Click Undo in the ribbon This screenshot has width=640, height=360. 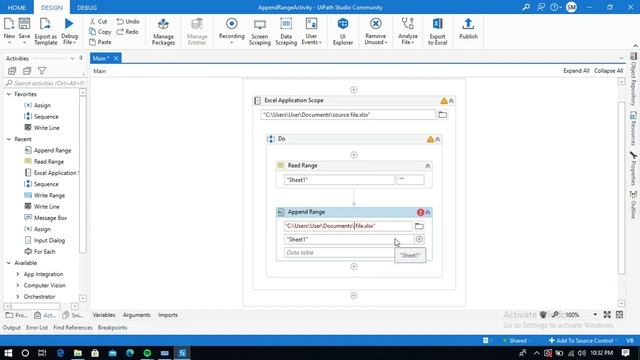tap(128, 21)
